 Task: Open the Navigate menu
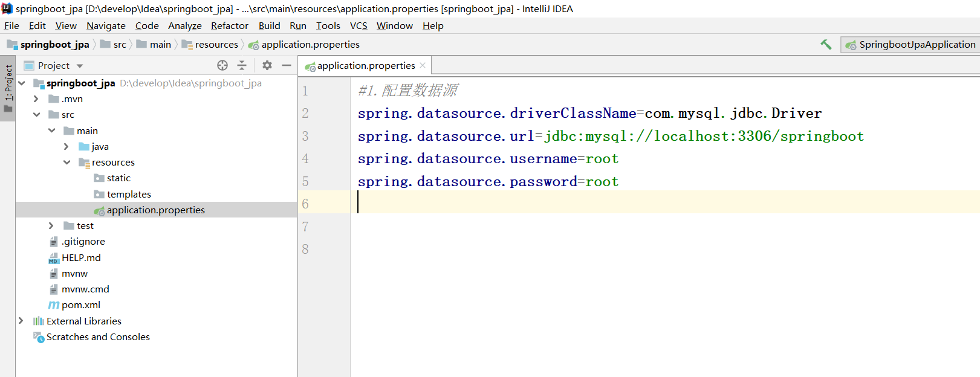tap(106, 26)
